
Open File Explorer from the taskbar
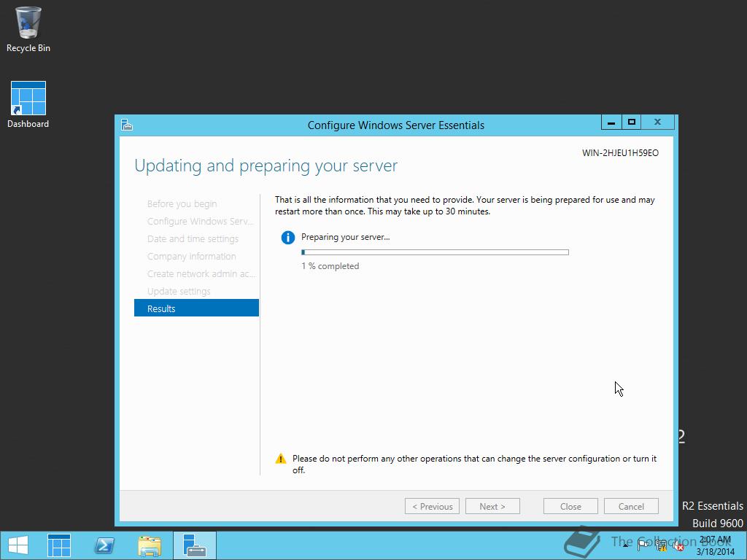click(x=149, y=545)
